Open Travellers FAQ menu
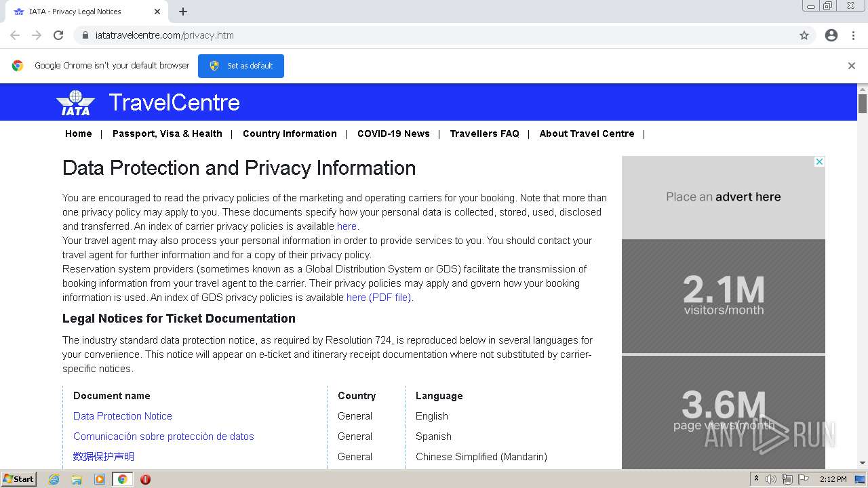This screenshot has height=488, width=868. coord(485,134)
